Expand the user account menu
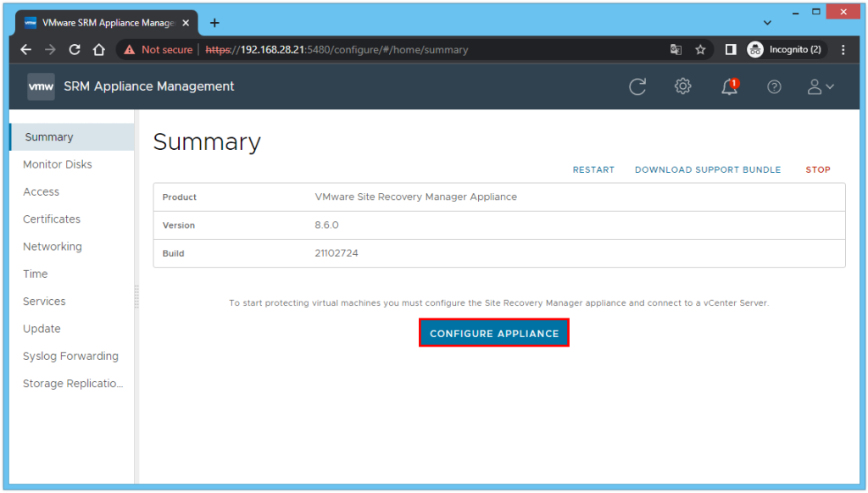Image resolution: width=868 pixels, height=493 pixels. (821, 87)
